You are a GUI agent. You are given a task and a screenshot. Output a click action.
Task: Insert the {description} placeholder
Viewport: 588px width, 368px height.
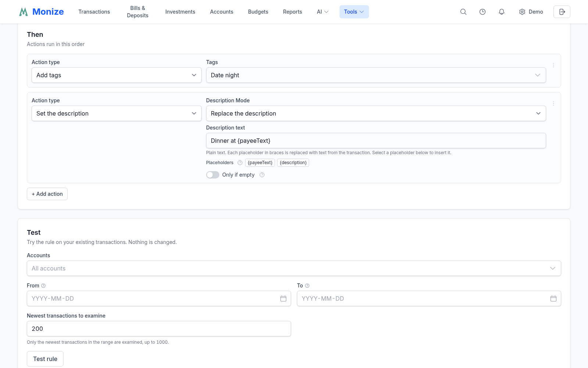coord(293,163)
